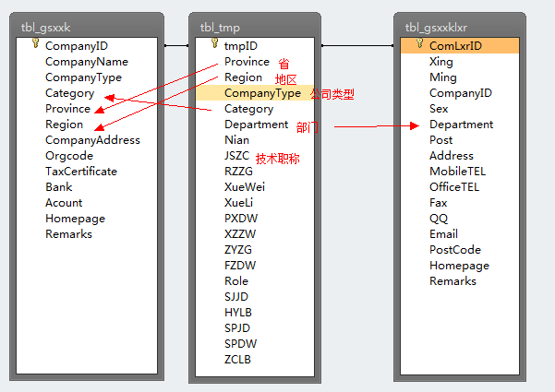Screen dimensions: 555x392
Task: Click the relationship line joining tbl_tmp and tbl_gsxxklxr
Action: pos(357,45)
